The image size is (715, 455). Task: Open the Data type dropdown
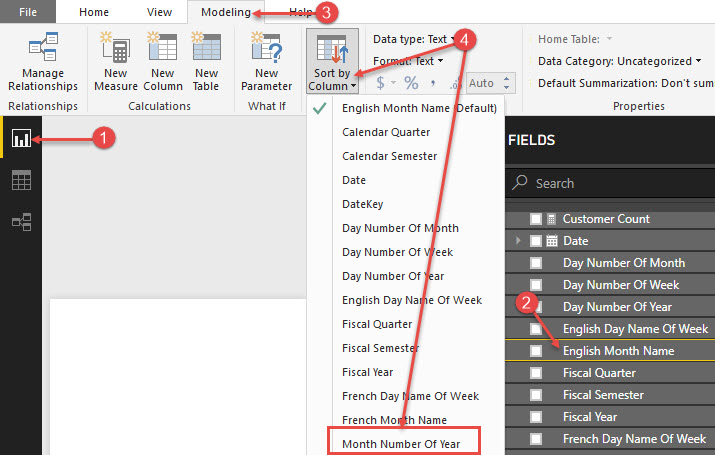[414, 39]
